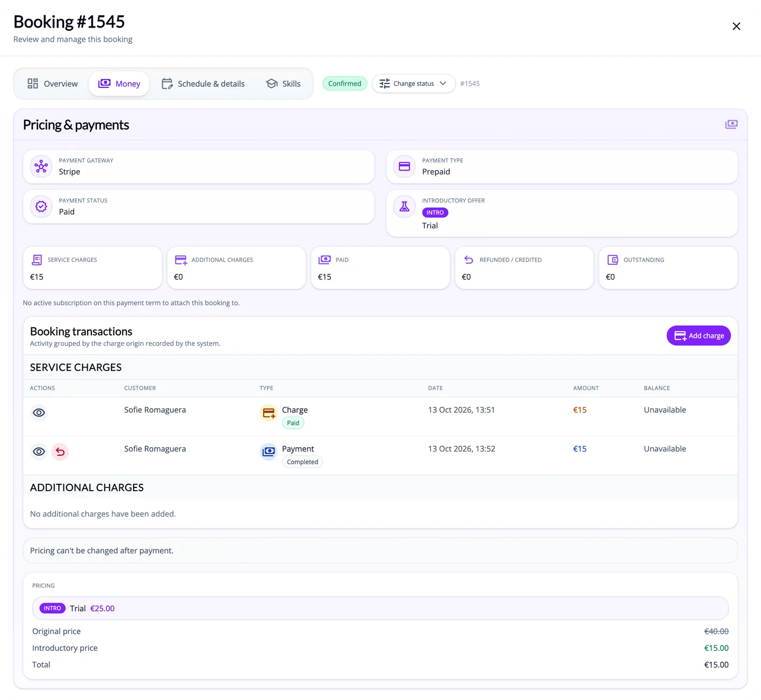Open the Schedule & details tab
Viewport: 761px width, 700px height.
tap(203, 84)
